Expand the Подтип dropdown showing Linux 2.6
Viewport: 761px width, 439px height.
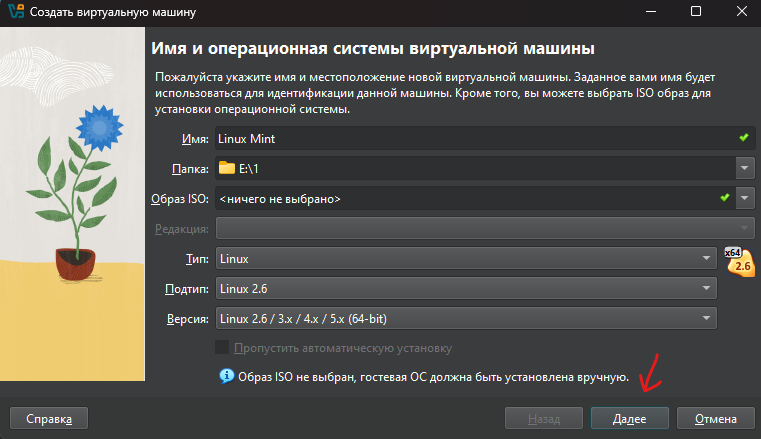click(x=466, y=289)
